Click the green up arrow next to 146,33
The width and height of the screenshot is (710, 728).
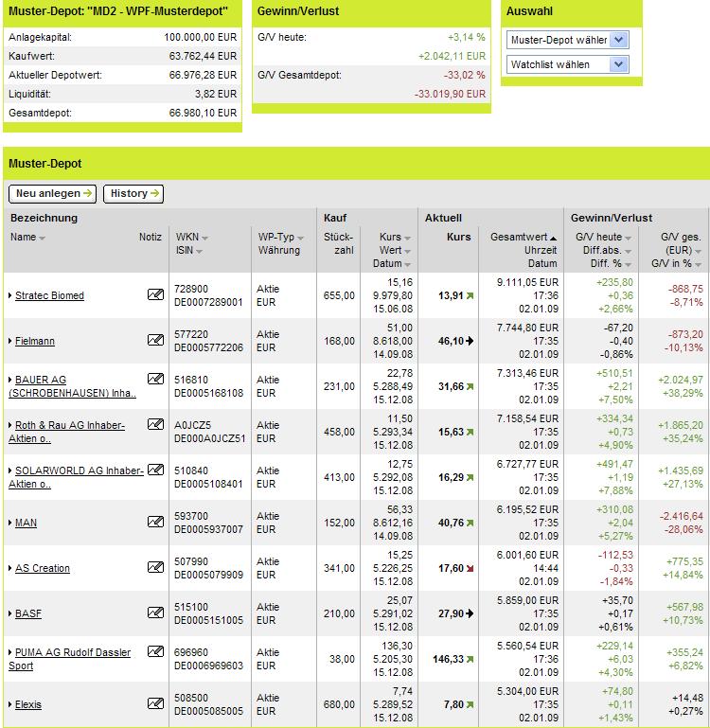click(470, 659)
